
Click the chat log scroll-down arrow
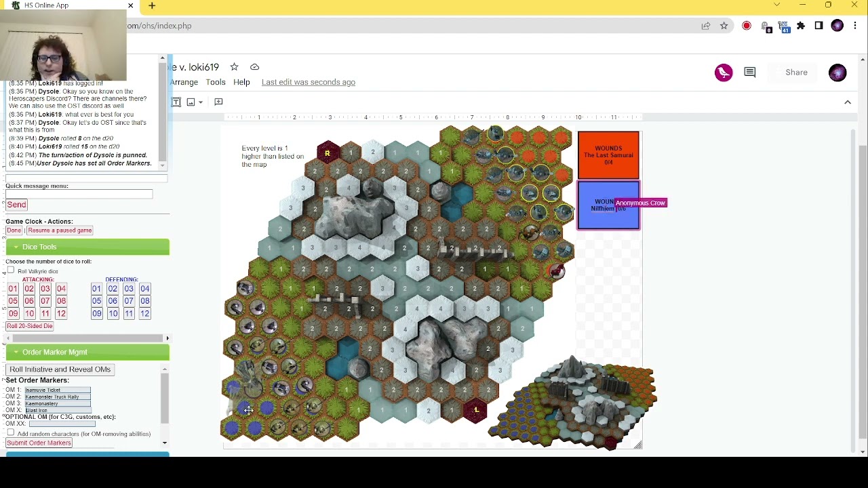coord(162,166)
